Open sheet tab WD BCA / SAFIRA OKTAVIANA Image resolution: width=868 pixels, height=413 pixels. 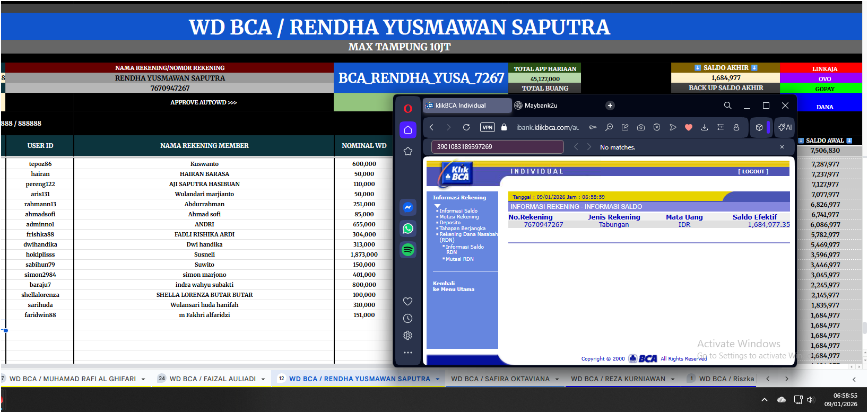500,379
